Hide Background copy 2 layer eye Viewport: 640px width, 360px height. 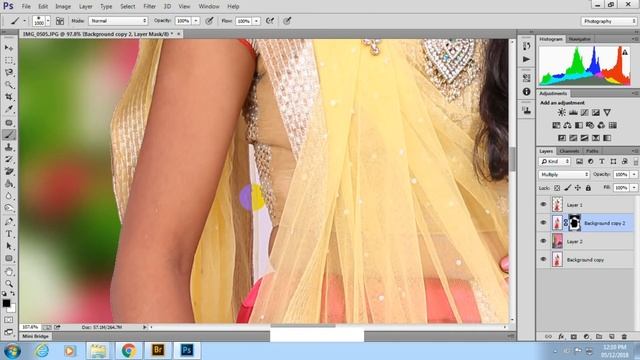coord(543,223)
